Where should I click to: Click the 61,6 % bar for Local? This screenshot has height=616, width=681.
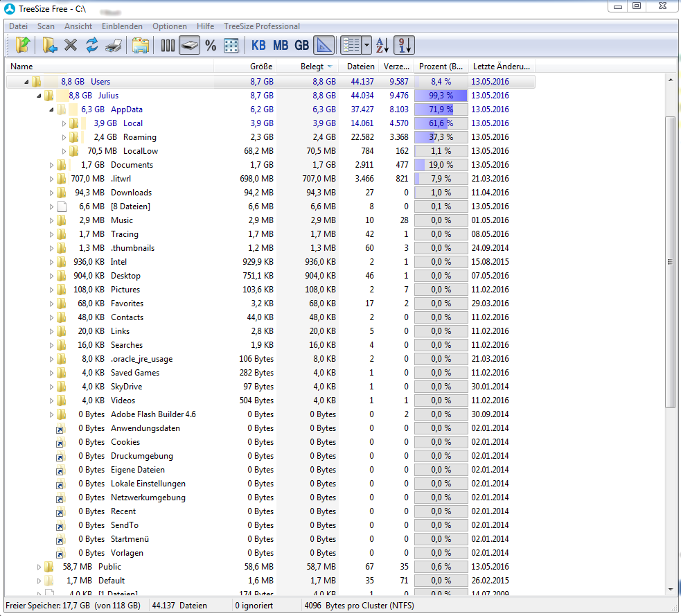pyautogui.click(x=441, y=123)
